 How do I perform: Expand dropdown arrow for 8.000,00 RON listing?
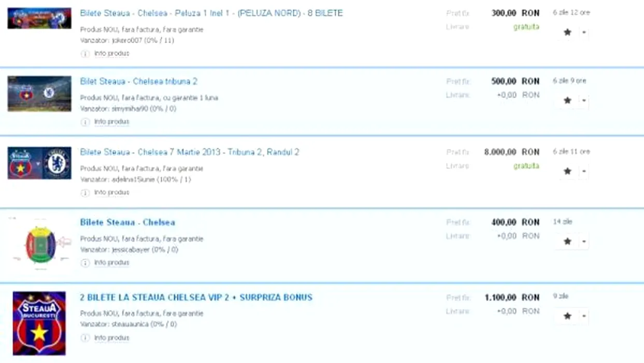pos(584,171)
